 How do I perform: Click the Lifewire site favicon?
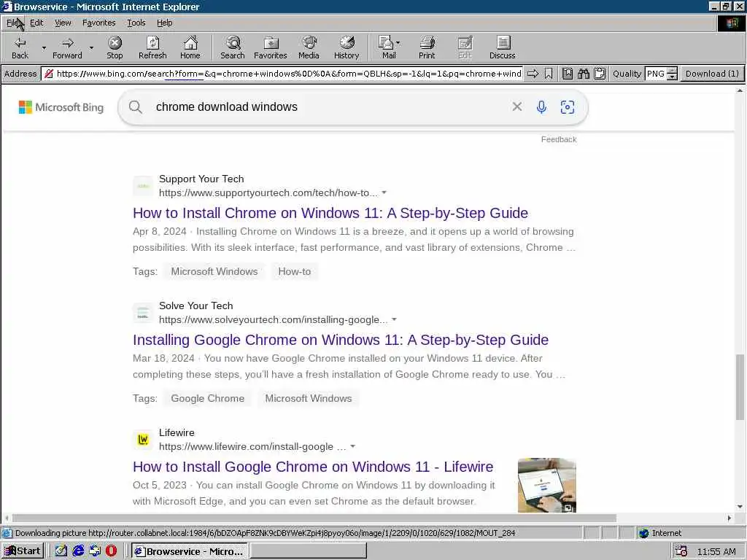click(143, 440)
